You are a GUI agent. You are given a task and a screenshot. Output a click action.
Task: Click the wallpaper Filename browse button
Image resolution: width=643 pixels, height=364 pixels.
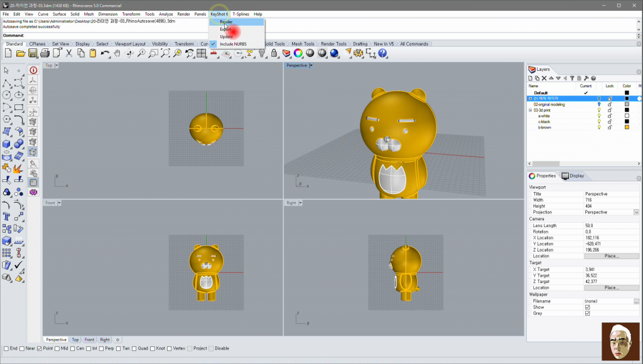pos(636,301)
